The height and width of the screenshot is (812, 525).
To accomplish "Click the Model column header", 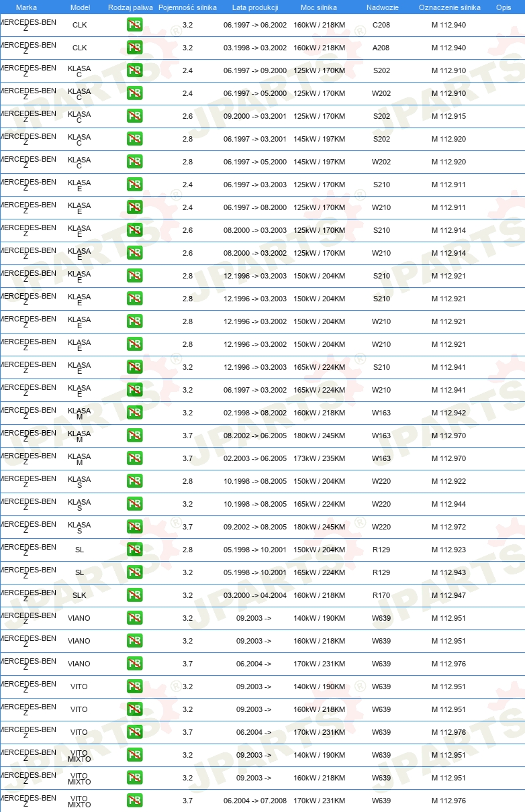I will coord(80,7).
